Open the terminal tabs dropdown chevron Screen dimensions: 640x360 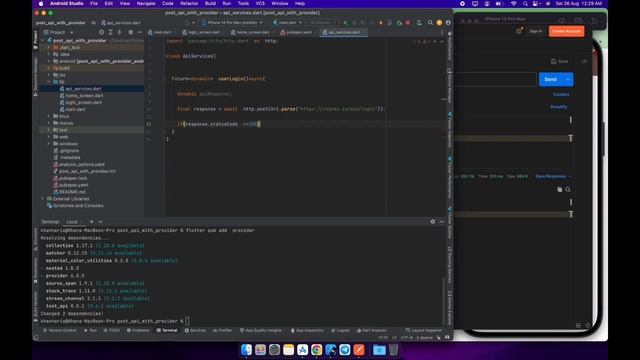(x=100, y=222)
